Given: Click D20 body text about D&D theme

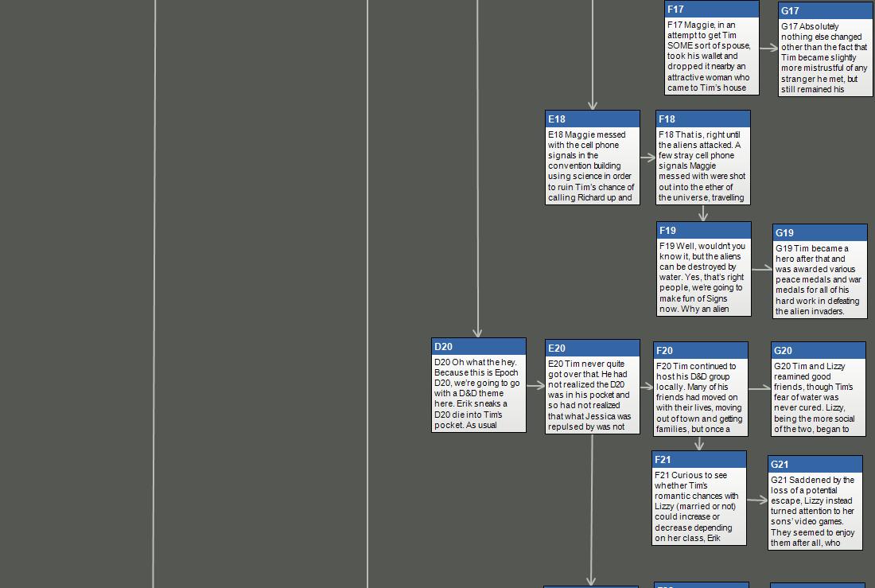Looking at the screenshot, I should [478, 393].
